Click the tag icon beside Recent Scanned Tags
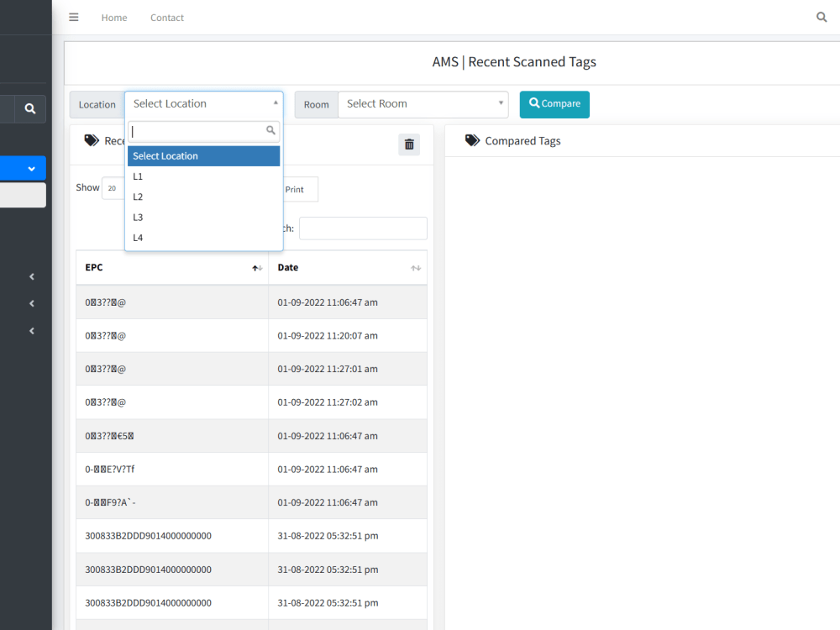840x630 pixels. [92, 140]
